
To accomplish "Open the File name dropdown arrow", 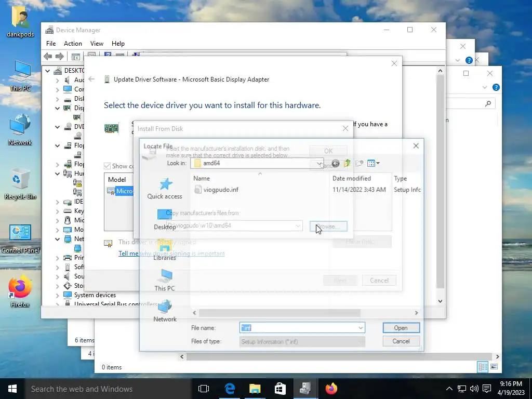I will pos(361,328).
